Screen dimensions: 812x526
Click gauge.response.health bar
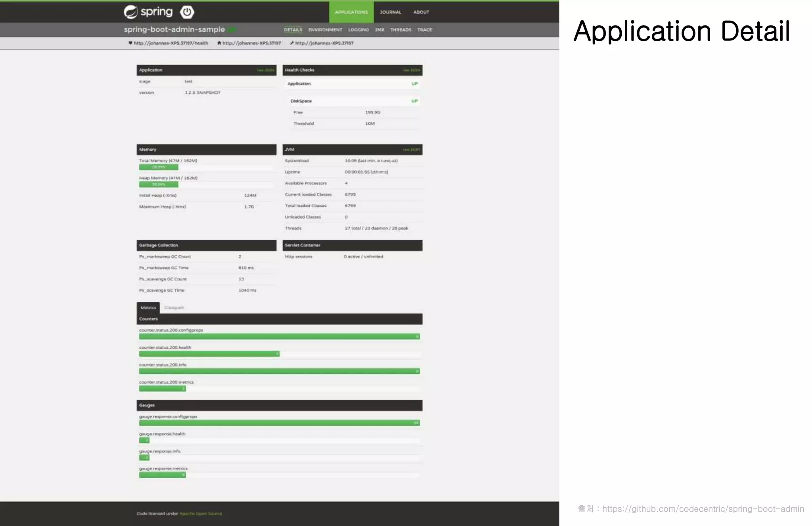pos(280,440)
